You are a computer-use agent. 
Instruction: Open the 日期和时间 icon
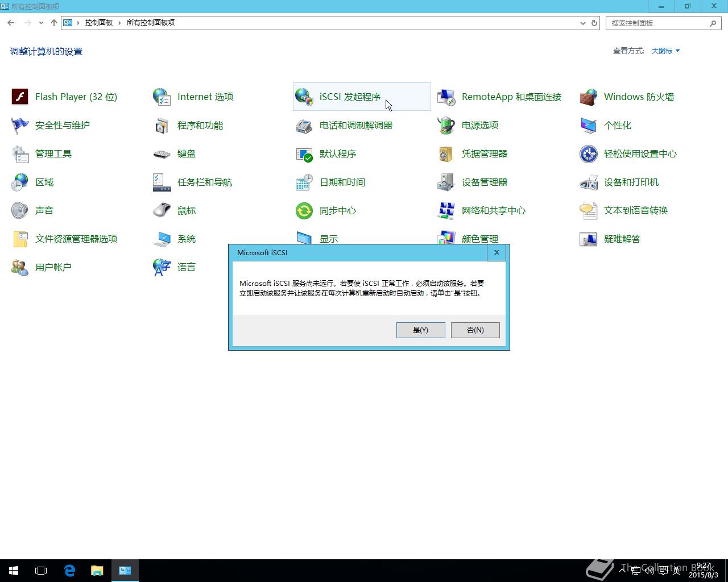click(304, 182)
